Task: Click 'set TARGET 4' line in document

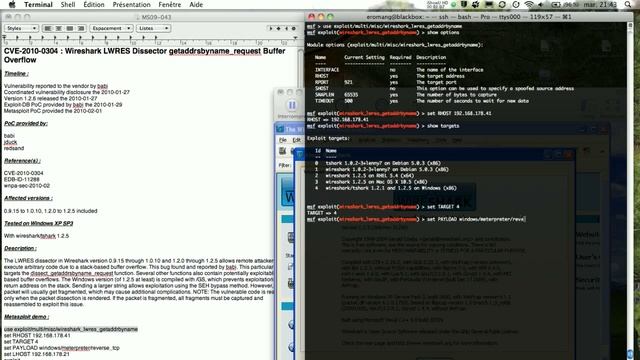Action: (21, 342)
